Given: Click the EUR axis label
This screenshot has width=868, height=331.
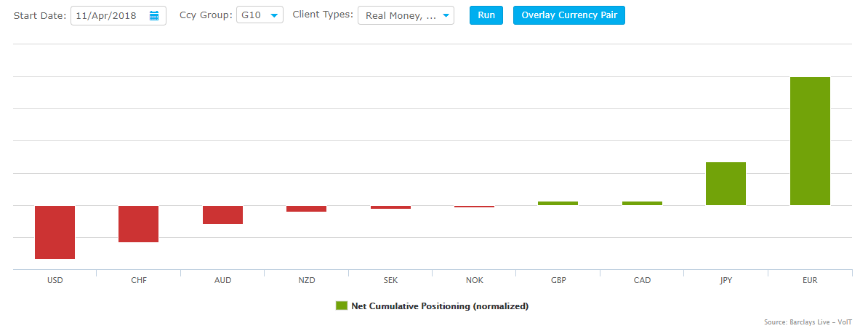Looking at the screenshot, I should [810, 281].
